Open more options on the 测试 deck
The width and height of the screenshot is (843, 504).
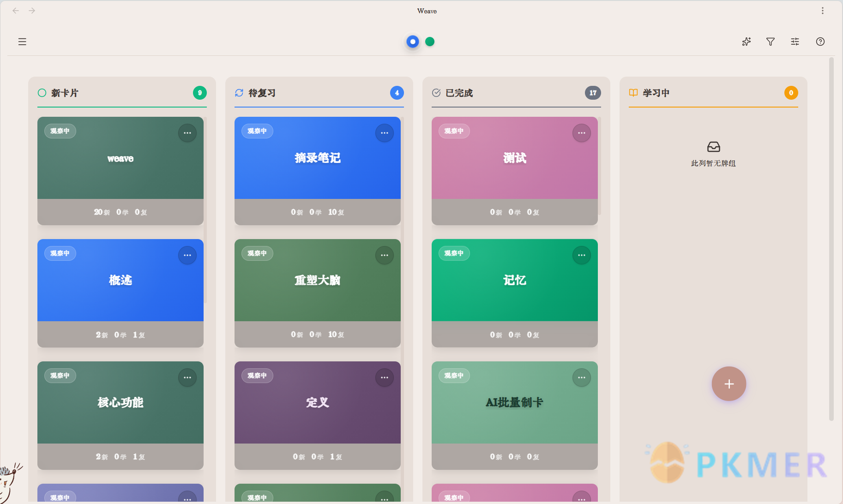point(582,133)
